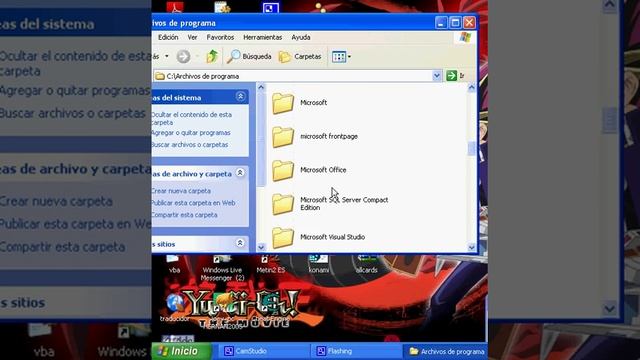Open Búsqueda search in toolbar
Viewport: 640px width, 360px height.
(249, 56)
